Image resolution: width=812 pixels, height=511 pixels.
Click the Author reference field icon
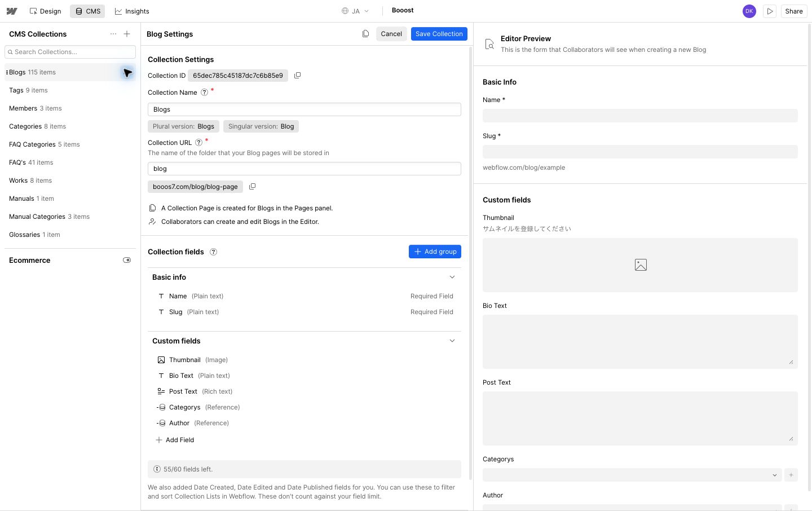point(161,423)
